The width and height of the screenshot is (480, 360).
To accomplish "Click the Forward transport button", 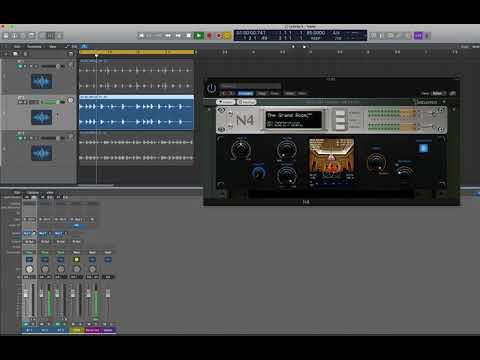I will pos(178,35).
